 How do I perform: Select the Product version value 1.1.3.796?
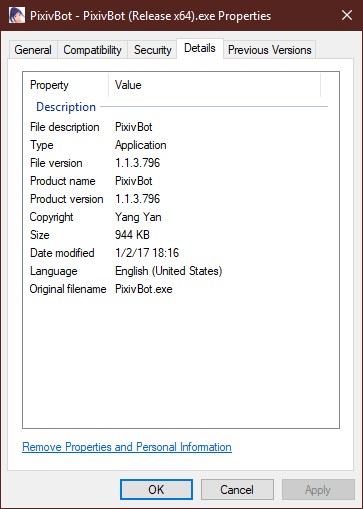(138, 199)
